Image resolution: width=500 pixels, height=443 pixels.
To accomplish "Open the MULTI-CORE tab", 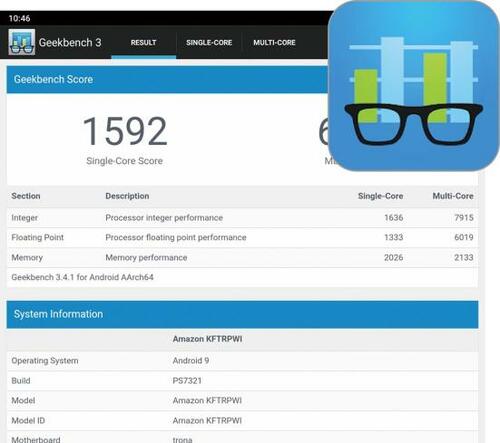I will 274,43.
